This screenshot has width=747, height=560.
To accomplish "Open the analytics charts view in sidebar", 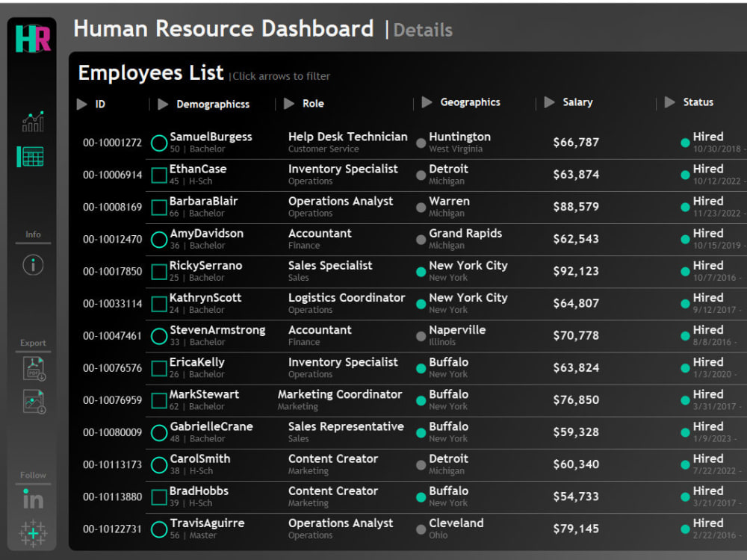I will pos(32,121).
